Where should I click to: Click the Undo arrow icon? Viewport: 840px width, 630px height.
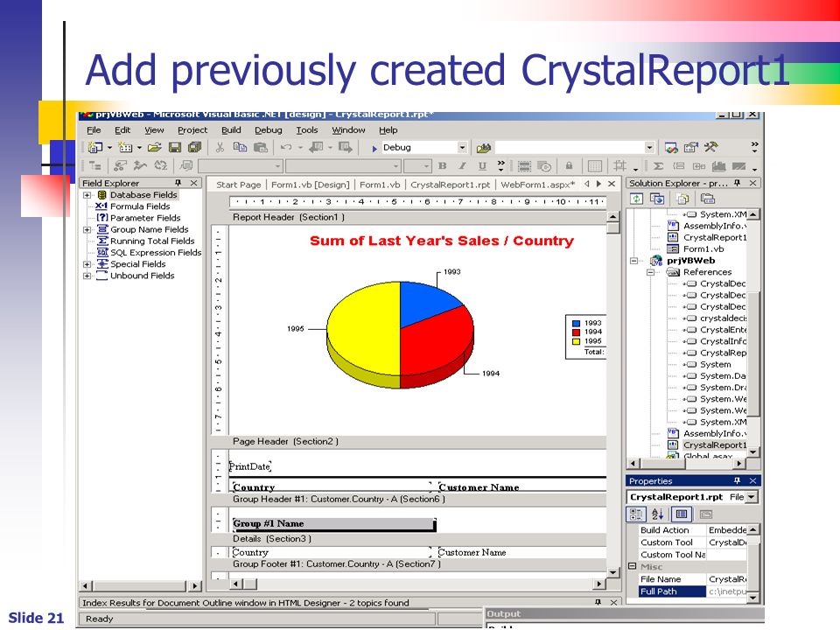[287, 147]
